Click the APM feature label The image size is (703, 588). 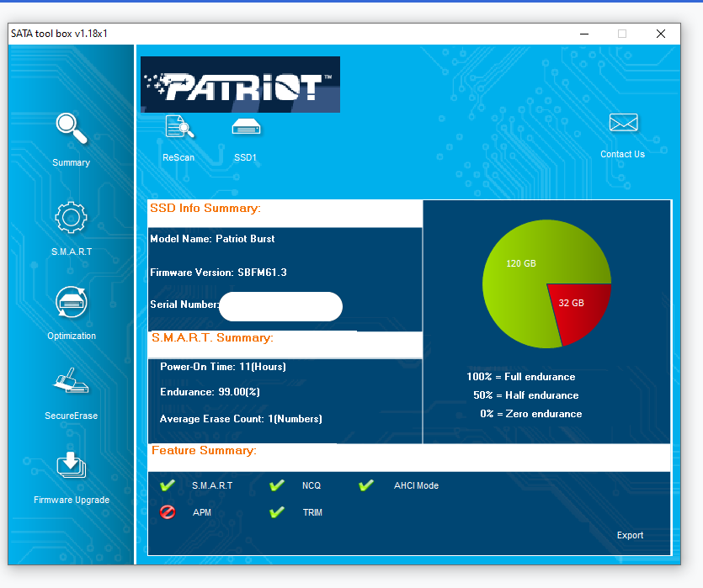tap(202, 512)
